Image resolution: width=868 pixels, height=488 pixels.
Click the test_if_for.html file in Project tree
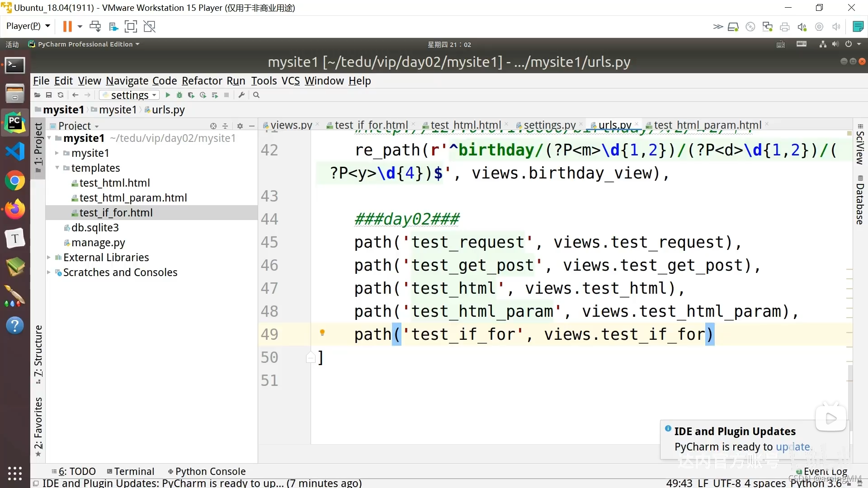click(116, 212)
